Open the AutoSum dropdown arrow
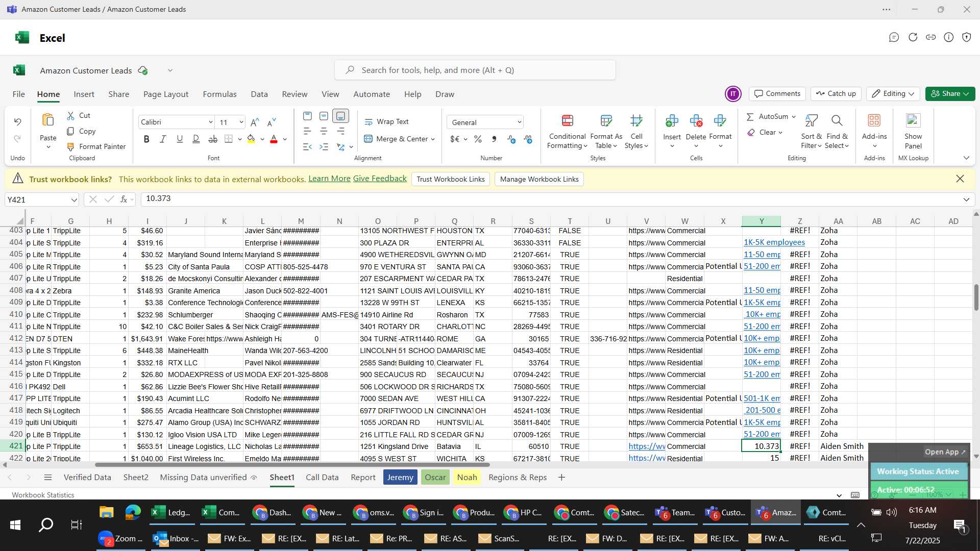Screen dimensions: 980x551 (x=794, y=116)
